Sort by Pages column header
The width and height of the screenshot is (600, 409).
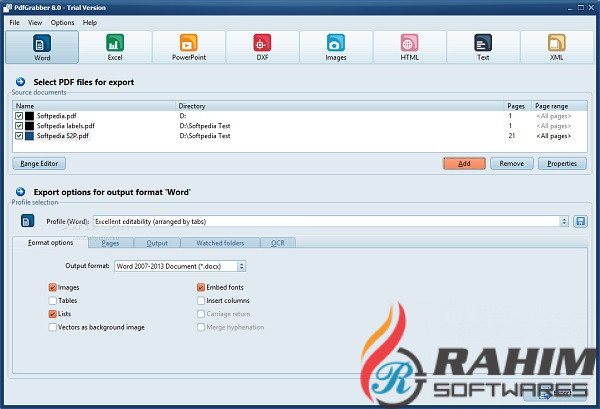point(518,106)
